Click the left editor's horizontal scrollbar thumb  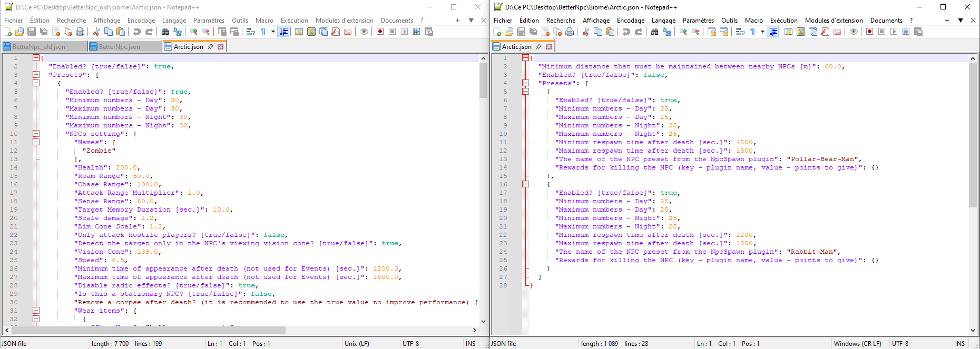[x=148, y=330]
